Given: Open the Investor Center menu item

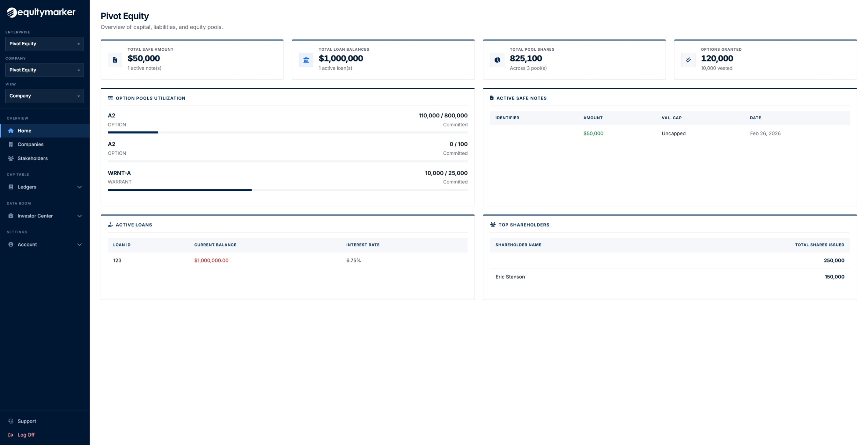Looking at the screenshot, I should [45, 216].
